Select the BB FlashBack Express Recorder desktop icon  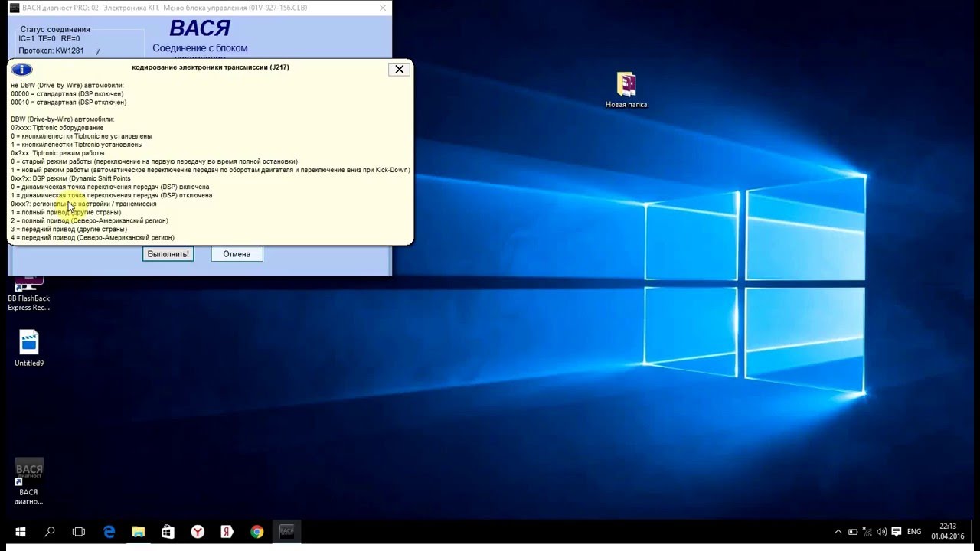[29, 293]
